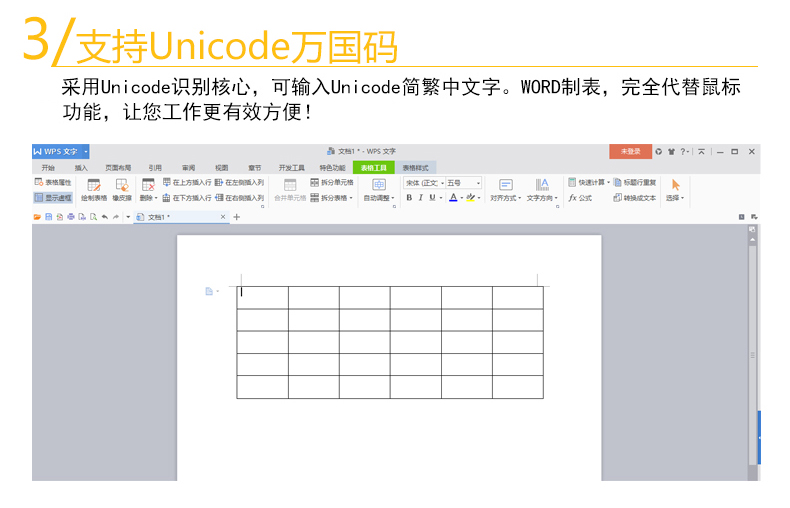This screenshot has height=508, width=790.
Task: Expand the Alignment (对齐方式) dropdown
Action: 505,198
